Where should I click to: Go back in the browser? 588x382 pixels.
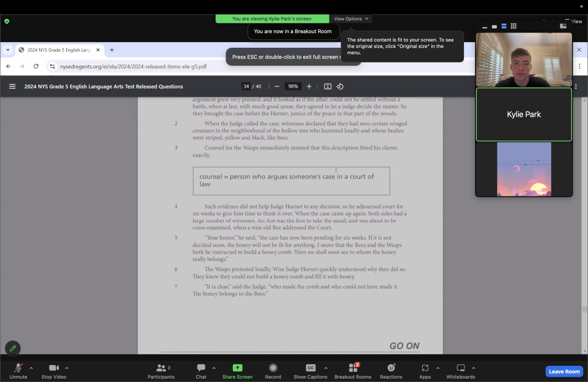[8, 67]
